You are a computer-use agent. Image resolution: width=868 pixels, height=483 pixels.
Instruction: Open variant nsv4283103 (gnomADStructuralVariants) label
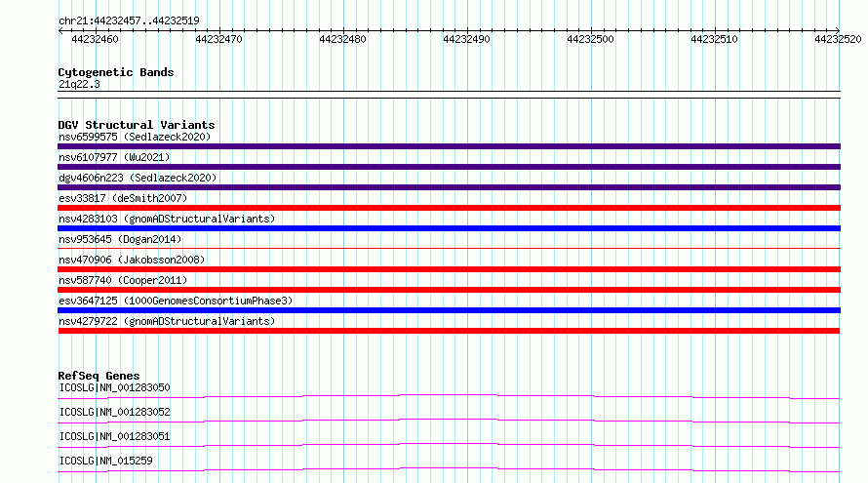coord(167,219)
